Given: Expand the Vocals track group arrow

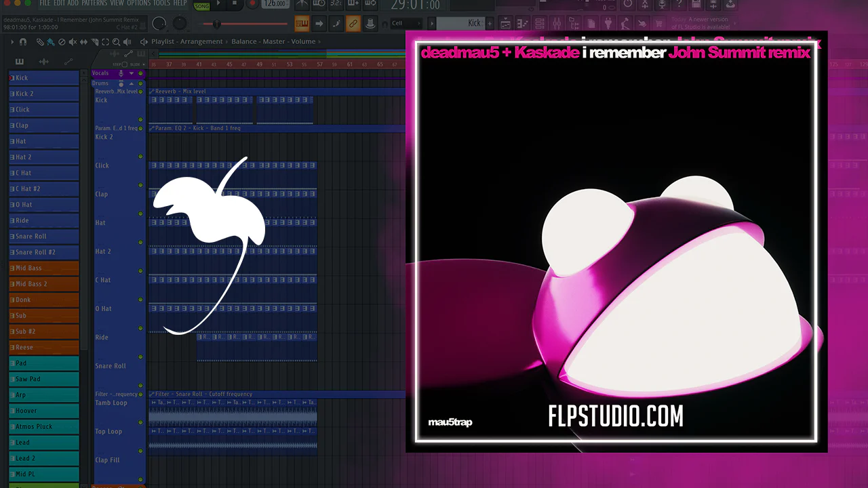Looking at the screenshot, I should pyautogui.click(x=132, y=73).
